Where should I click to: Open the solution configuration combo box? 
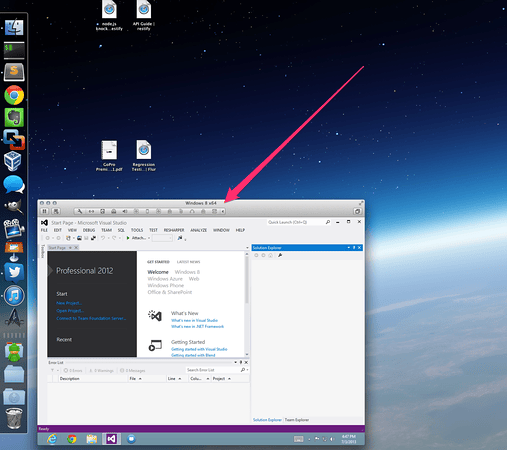(162, 238)
